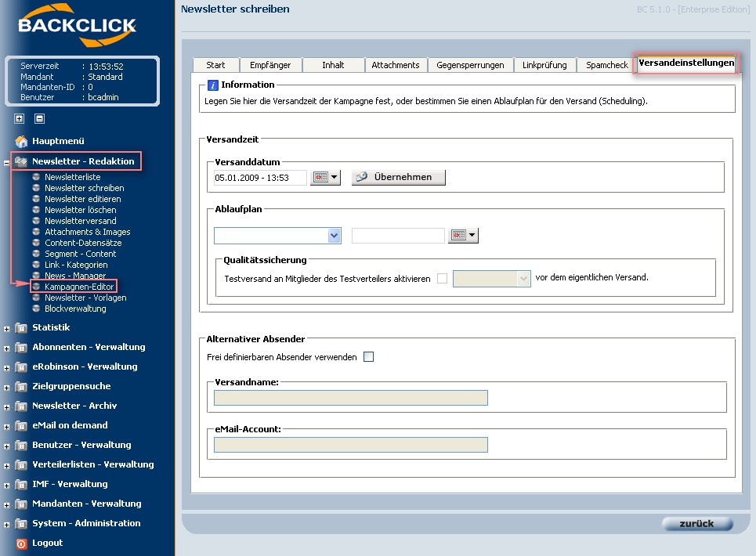756x556 pixels.
Task: Expand the Abonnenten - Verwaltung node
Action: 7,348
